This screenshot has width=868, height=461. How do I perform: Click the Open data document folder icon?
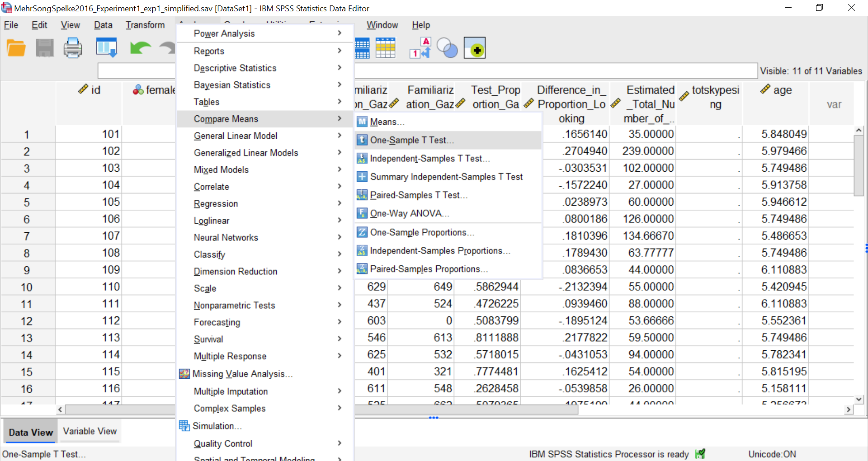[x=16, y=48]
